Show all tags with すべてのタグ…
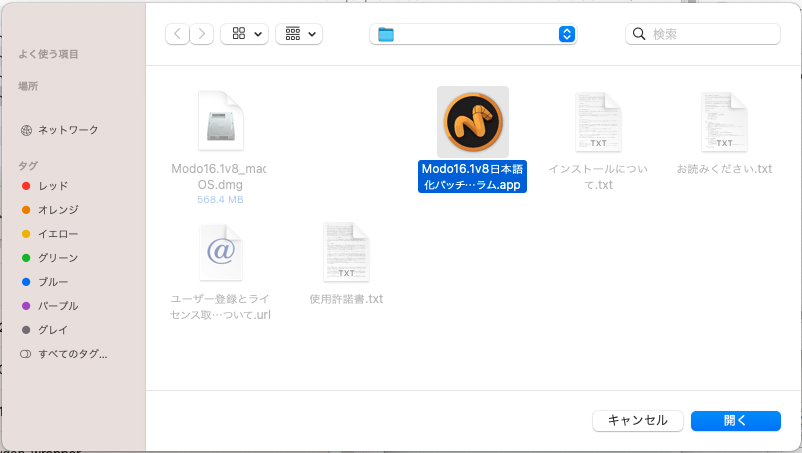Viewport: 802px width, 453px height. pos(73,354)
